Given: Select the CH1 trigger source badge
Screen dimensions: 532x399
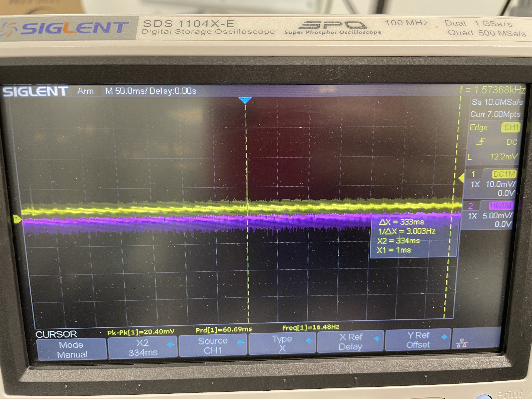Looking at the screenshot, I should click(x=511, y=127).
